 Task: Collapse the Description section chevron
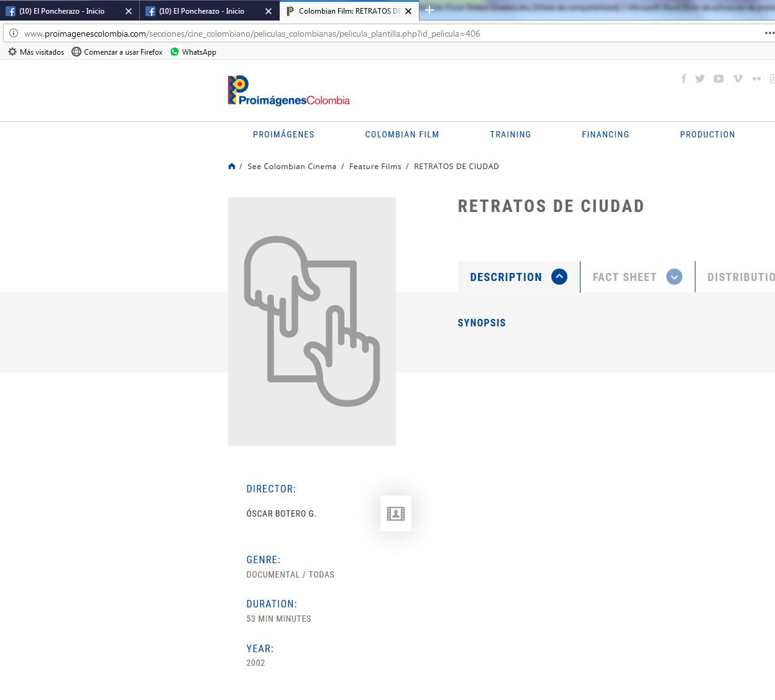pyautogui.click(x=559, y=277)
